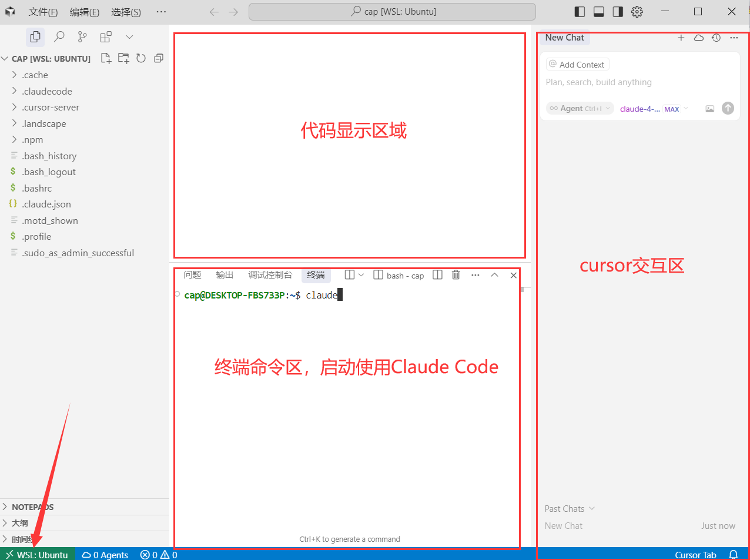Open terminal panel more actions ellipsis
Viewport: 750px width, 560px height.
point(476,275)
